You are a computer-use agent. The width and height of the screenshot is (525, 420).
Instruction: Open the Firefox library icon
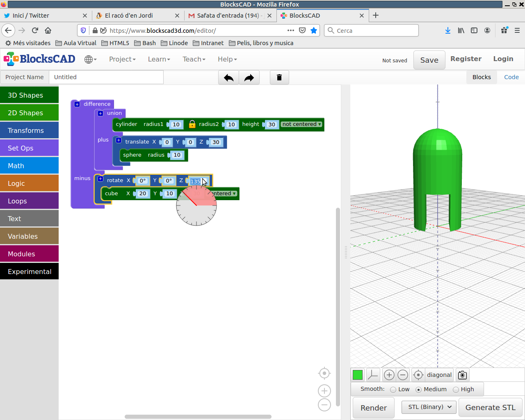(x=461, y=30)
